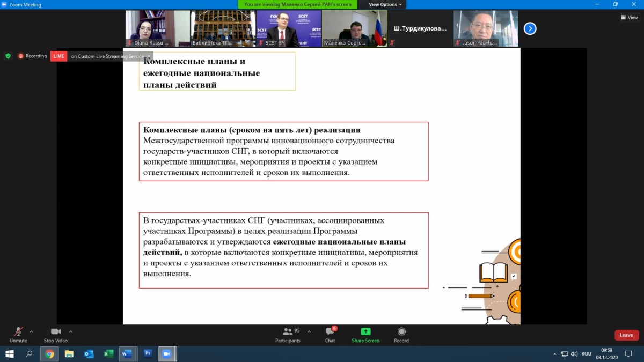Image resolution: width=644 pixels, height=362 pixels.
Task: Open Photoshop from the taskbar
Action: coord(148,354)
